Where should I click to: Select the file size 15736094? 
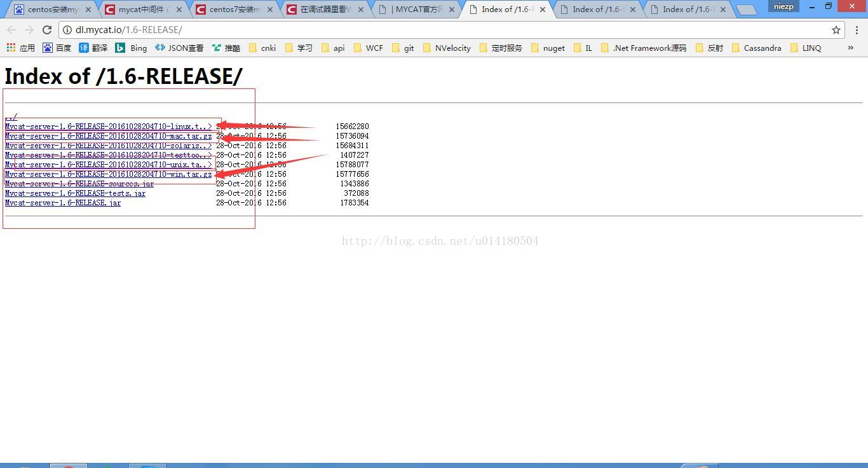pyautogui.click(x=352, y=135)
